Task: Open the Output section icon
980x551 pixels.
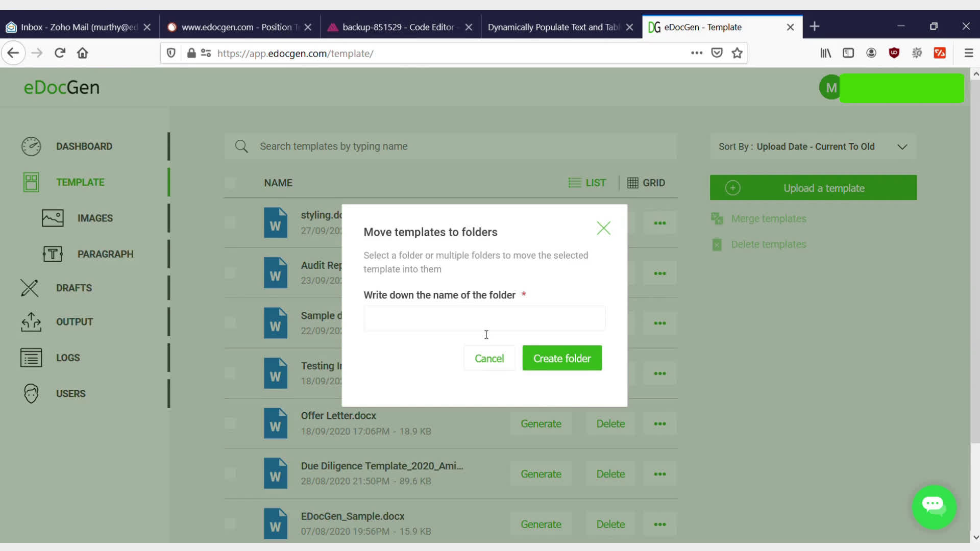Action: [31, 322]
